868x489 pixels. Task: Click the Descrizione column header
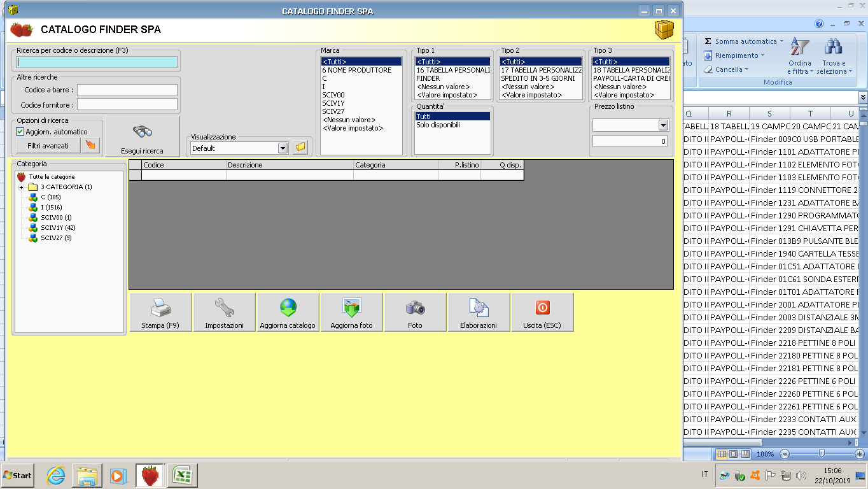[x=290, y=165]
